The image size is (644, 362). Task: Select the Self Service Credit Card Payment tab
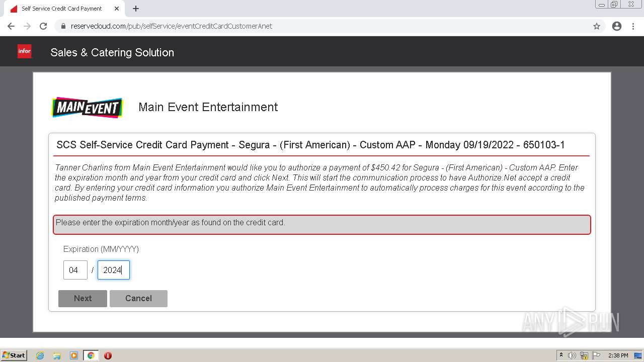[64, 9]
